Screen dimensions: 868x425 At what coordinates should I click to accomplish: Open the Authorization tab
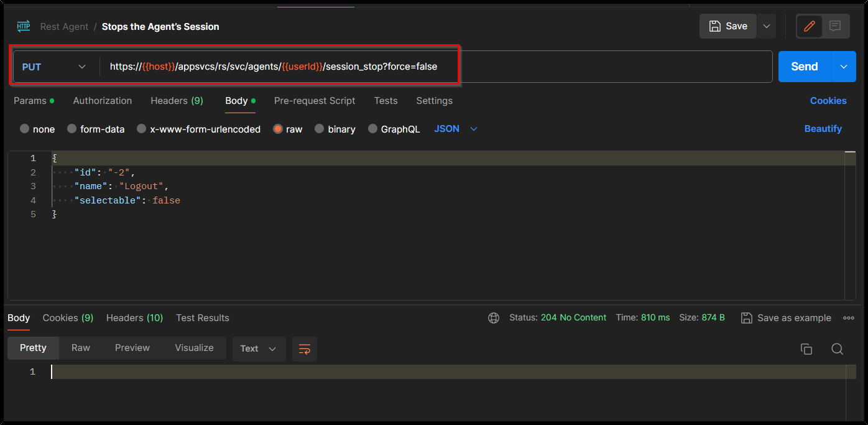click(103, 101)
